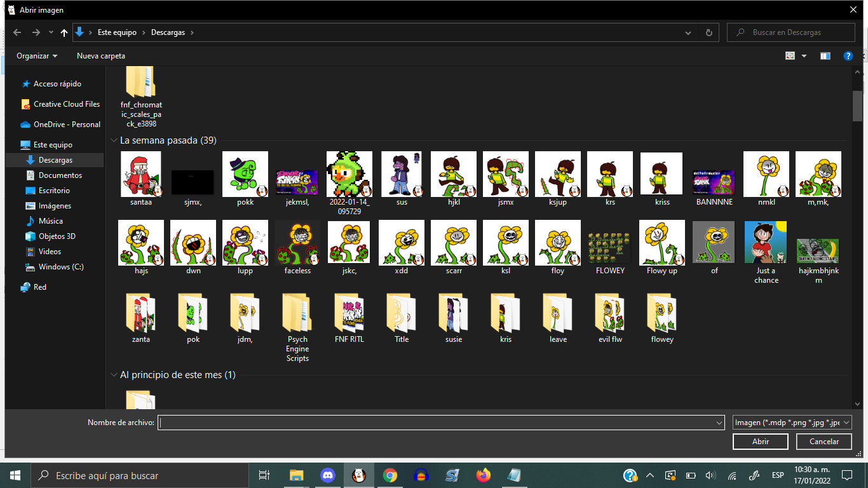Click Nueva carpeta in toolbar
The height and width of the screenshot is (488, 868).
click(x=101, y=56)
